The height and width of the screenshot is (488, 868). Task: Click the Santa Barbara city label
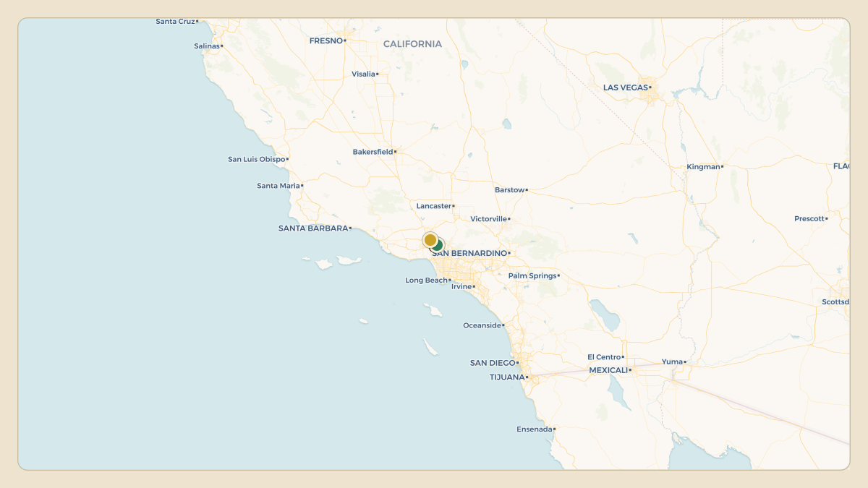(x=313, y=228)
